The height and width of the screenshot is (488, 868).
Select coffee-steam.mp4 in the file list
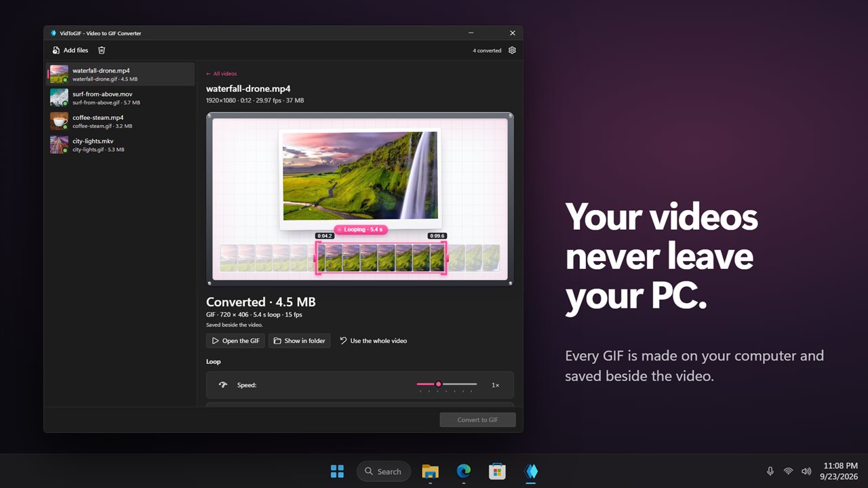(120, 121)
